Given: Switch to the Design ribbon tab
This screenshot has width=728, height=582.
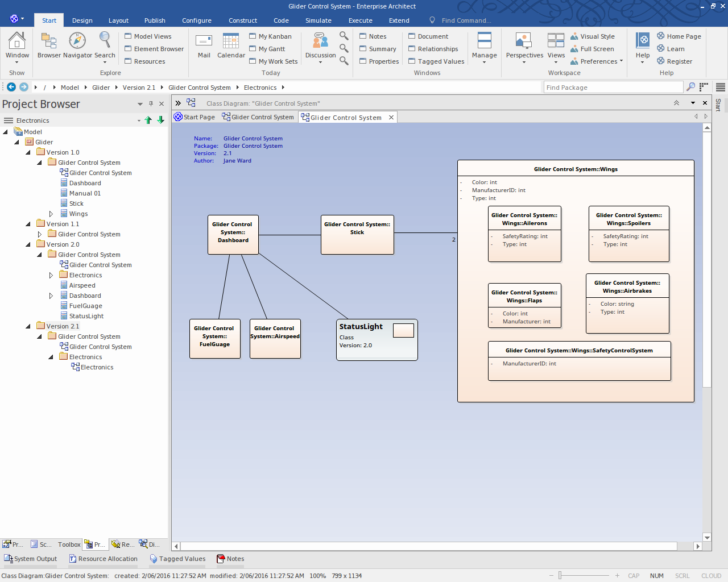Looking at the screenshot, I should (x=82, y=20).
